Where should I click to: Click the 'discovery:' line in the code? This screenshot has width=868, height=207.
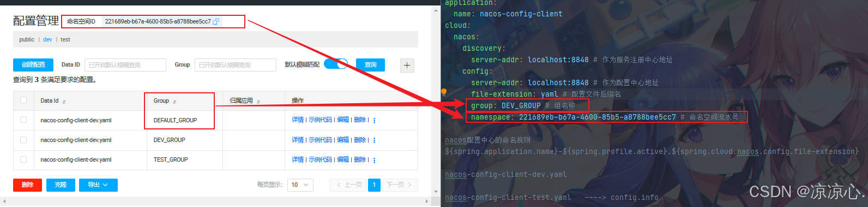click(484, 48)
